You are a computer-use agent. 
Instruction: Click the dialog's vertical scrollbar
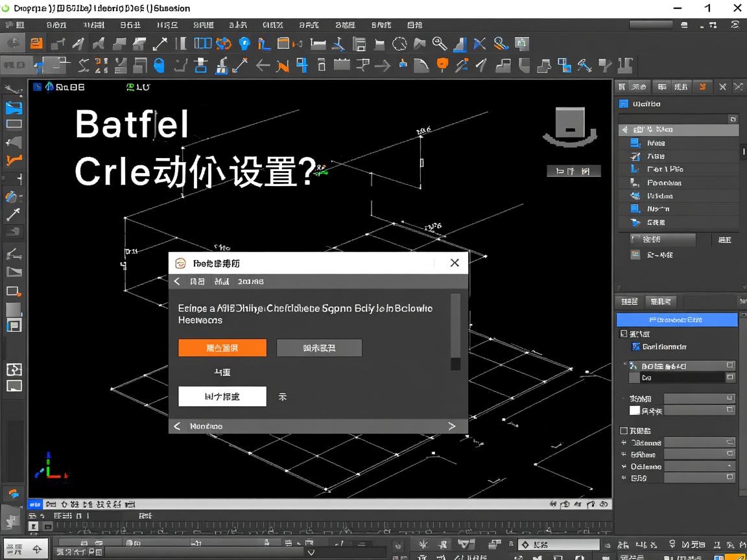[x=455, y=331]
